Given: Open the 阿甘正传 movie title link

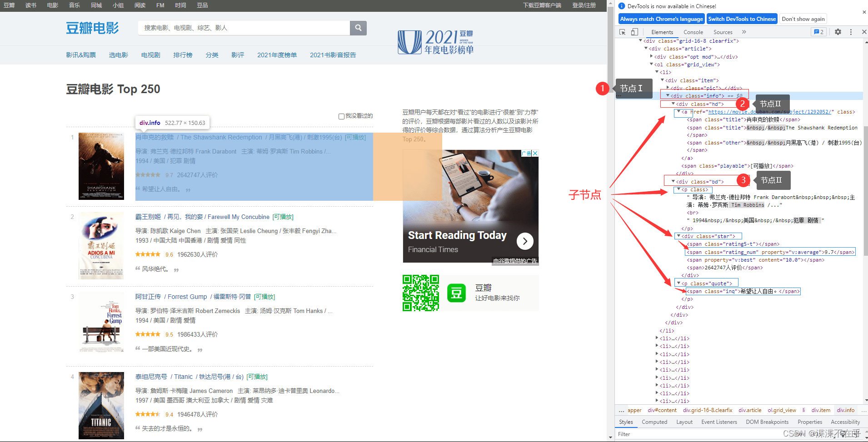Looking at the screenshot, I should (x=148, y=297).
